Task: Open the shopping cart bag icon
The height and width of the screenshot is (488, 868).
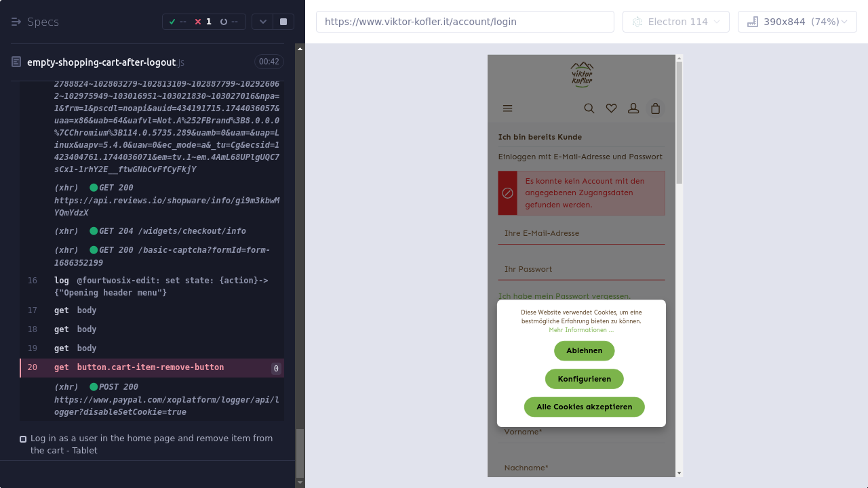Action: [655, 108]
